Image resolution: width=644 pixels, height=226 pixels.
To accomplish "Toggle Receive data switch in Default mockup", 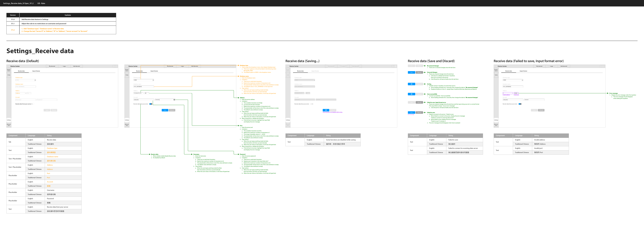I will (33, 104).
